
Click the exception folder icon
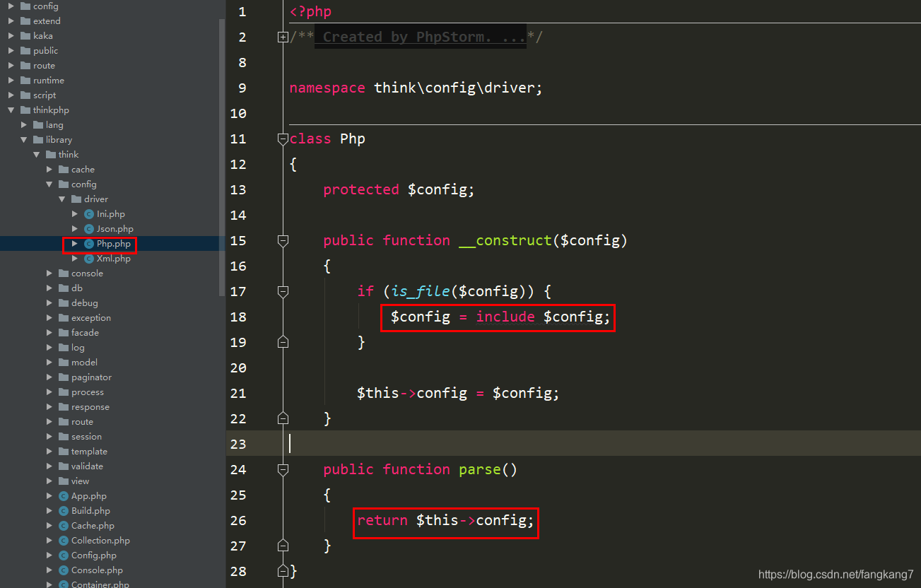(63, 318)
